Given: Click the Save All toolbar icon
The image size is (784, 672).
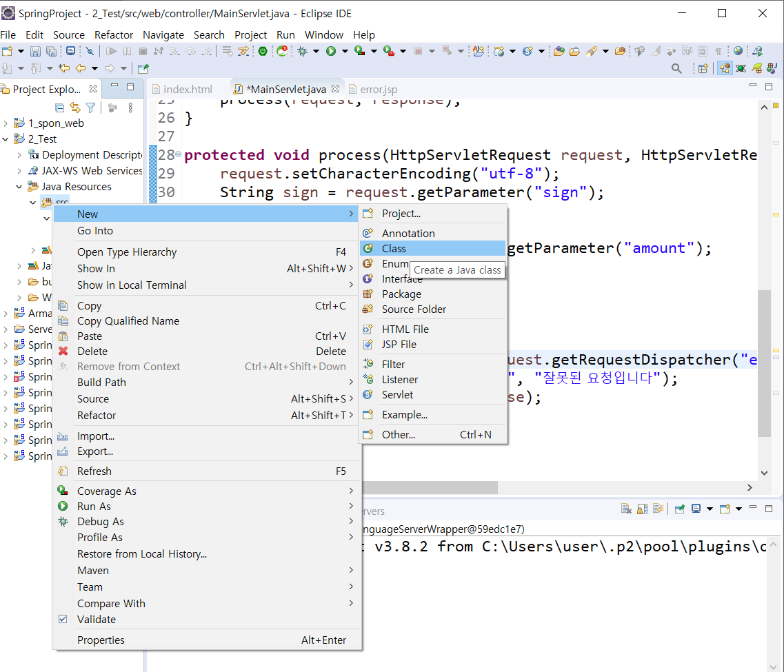Looking at the screenshot, I should click(51, 51).
